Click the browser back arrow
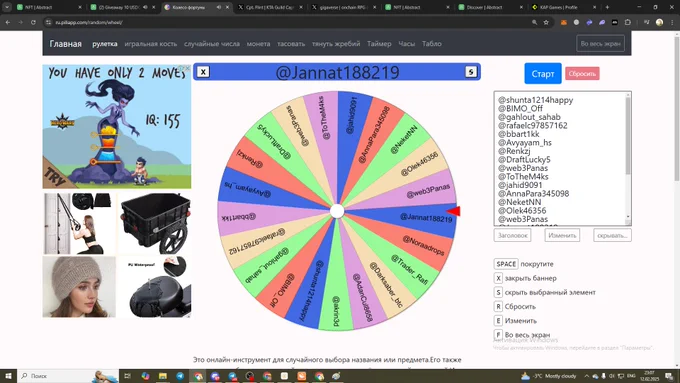The height and width of the screenshot is (383, 680). click(x=8, y=22)
